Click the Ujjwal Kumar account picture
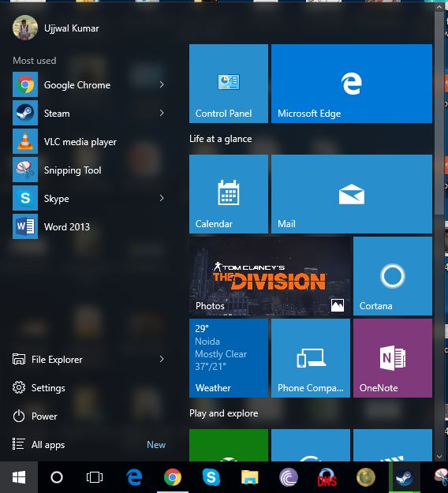This screenshot has width=448, height=493. [25, 28]
